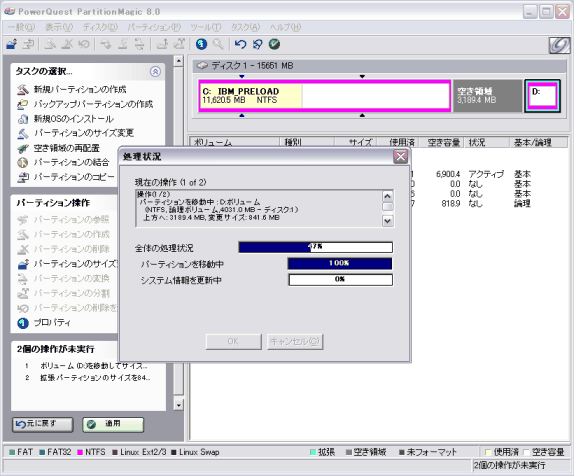Select 新規パーティションの作成 task

tap(80, 89)
